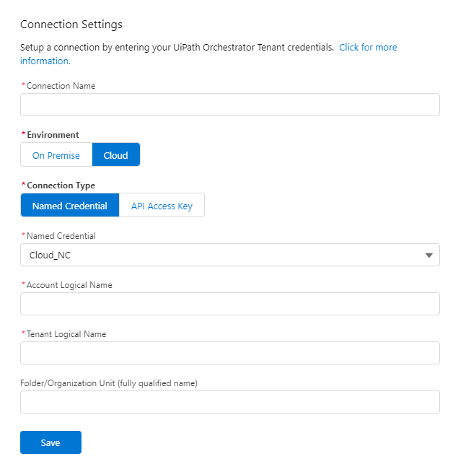This screenshot has width=476, height=472.
Task: Open the 'Click for more information' link
Action: [368, 48]
